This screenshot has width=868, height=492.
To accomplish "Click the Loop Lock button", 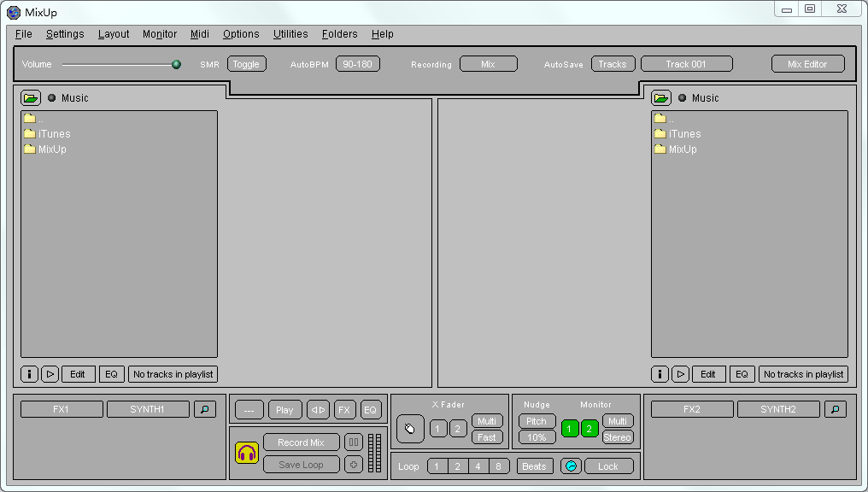I will click(608, 466).
